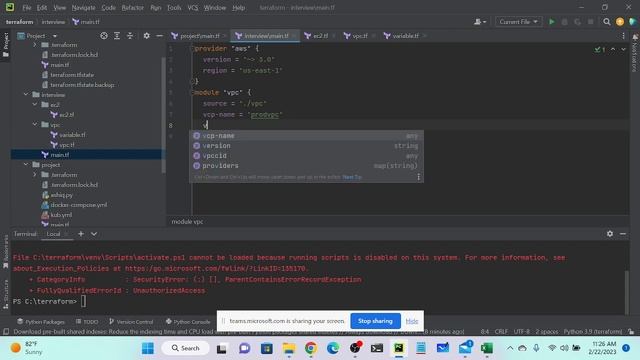Open the File menu
The image size is (640, 360).
pyautogui.click(x=27, y=7)
